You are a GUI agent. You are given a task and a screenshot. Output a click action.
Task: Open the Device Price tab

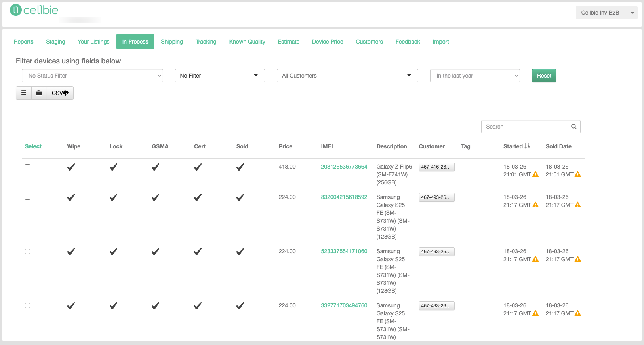click(x=328, y=42)
